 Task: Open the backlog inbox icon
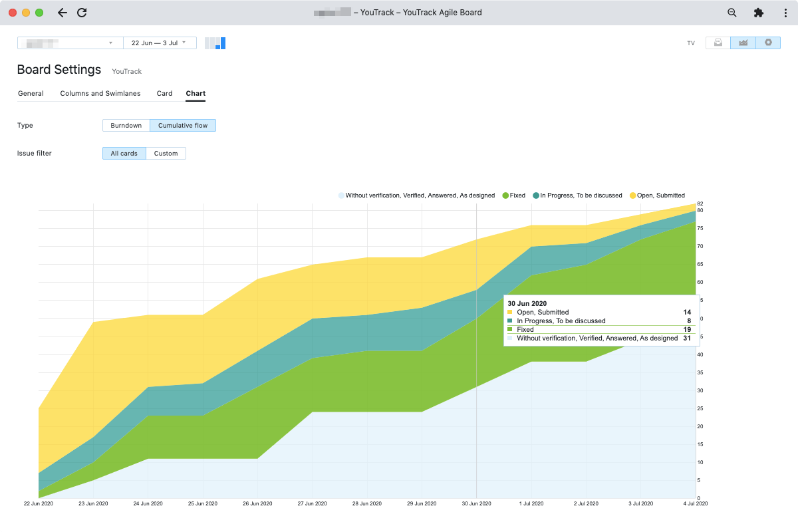pyautogui.click(x=718, y=43)
